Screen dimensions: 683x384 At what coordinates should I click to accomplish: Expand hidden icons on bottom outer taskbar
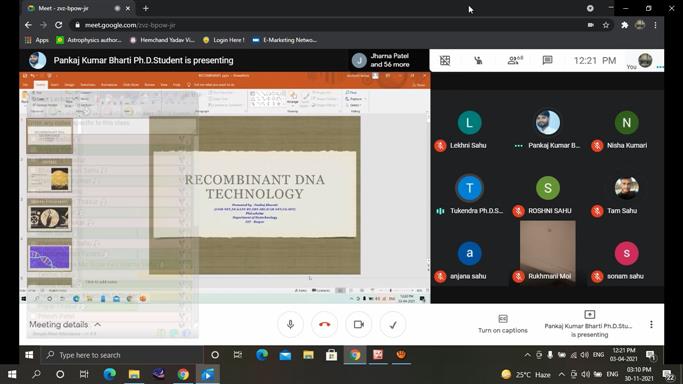[561, 374]
